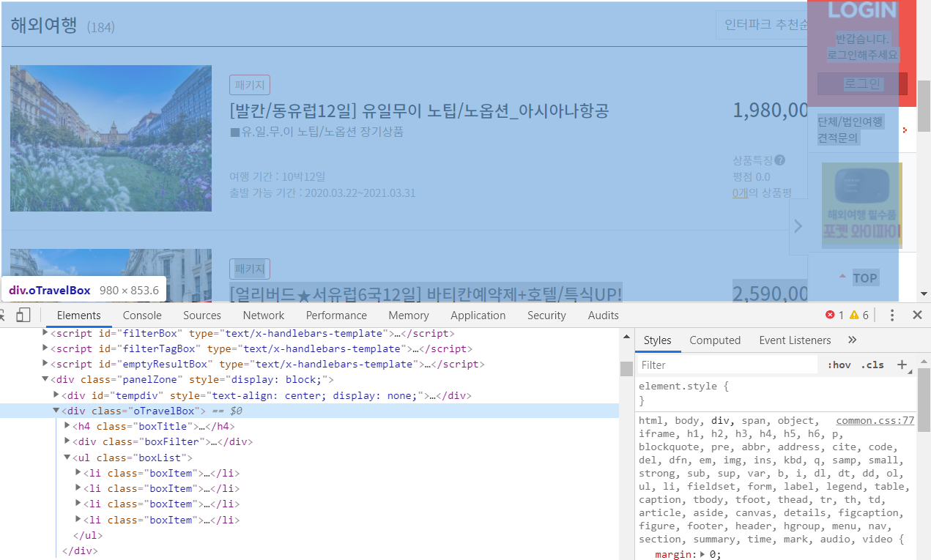Switch to the Elements tab
Image resolution: width=931 pixels, height=560 pixels.
[x=78, y=315]
